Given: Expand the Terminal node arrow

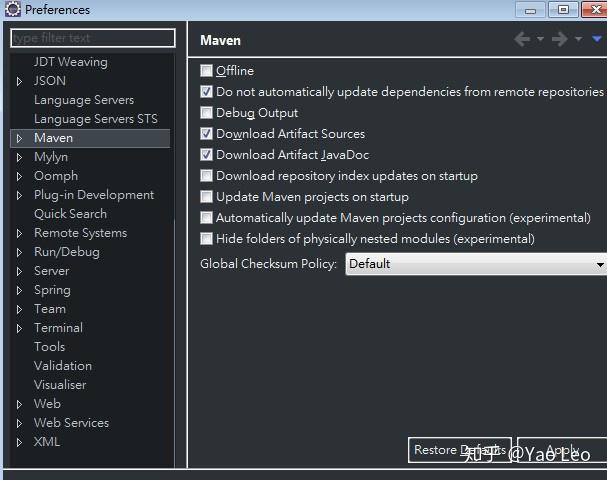Looking at the screenshot, I should point(19,328).
